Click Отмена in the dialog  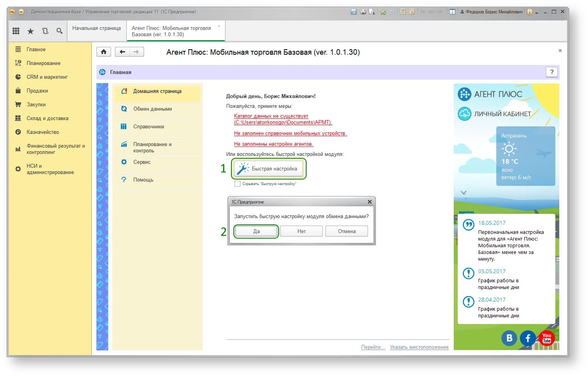(x=347, y=231)
